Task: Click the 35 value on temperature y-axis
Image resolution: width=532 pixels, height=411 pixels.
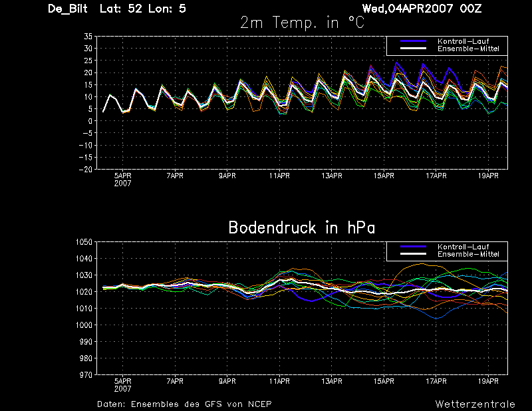Action: [88, 37]
